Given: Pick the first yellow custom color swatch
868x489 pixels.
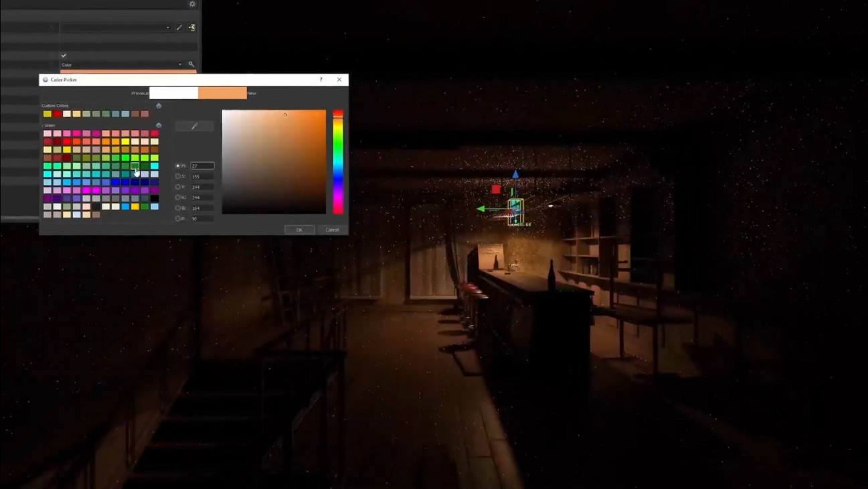Looking at the screenshot, I should tap(48, 114).
